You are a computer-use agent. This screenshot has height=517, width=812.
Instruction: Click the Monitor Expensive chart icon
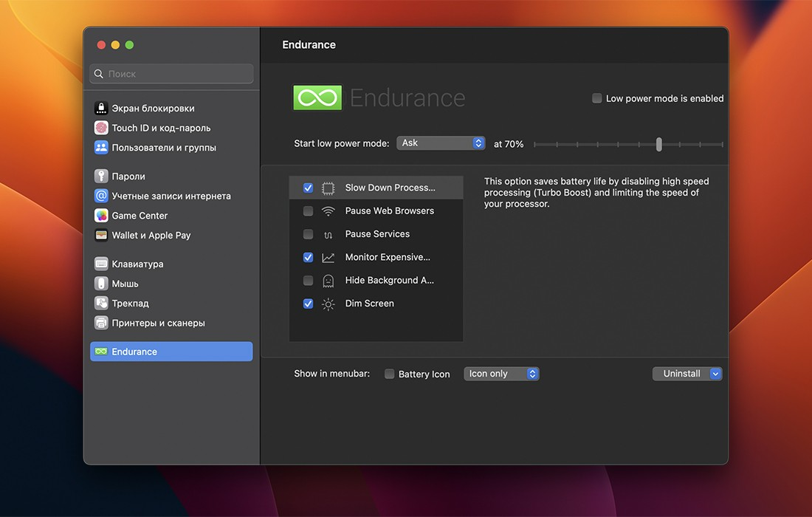pyautogui.click(x=328, y=258)
